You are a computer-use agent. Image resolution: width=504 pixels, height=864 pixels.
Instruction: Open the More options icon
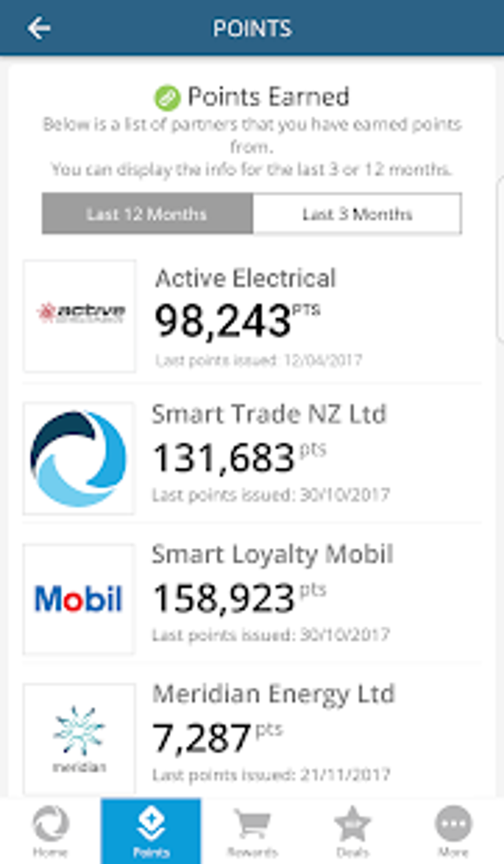(x=453, y=824)
